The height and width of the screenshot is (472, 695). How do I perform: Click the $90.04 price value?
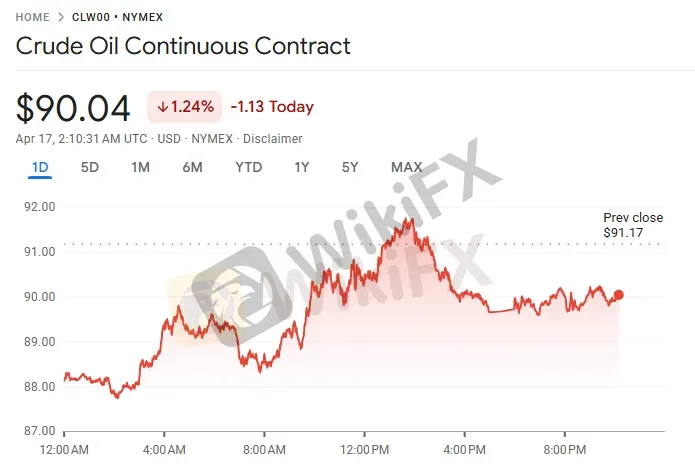click(74, 108)
